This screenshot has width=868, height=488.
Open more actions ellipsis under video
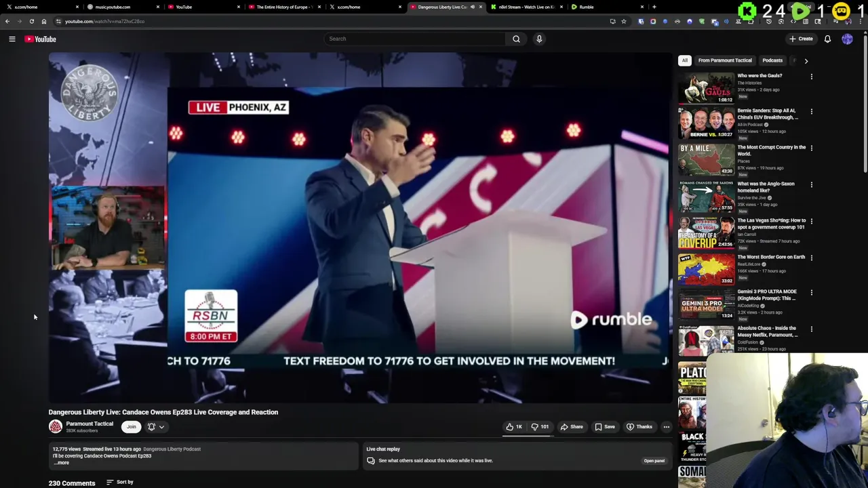coord(667,426)
